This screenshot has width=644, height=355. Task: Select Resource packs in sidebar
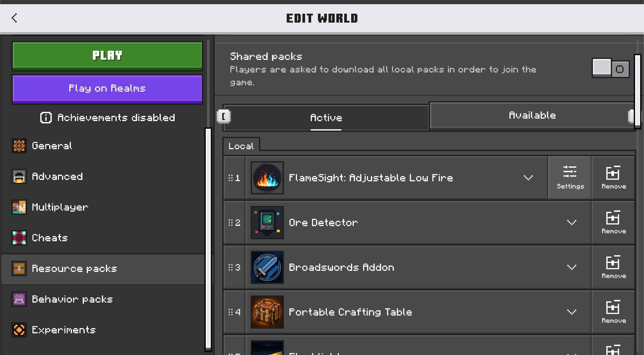click(103, 268)
